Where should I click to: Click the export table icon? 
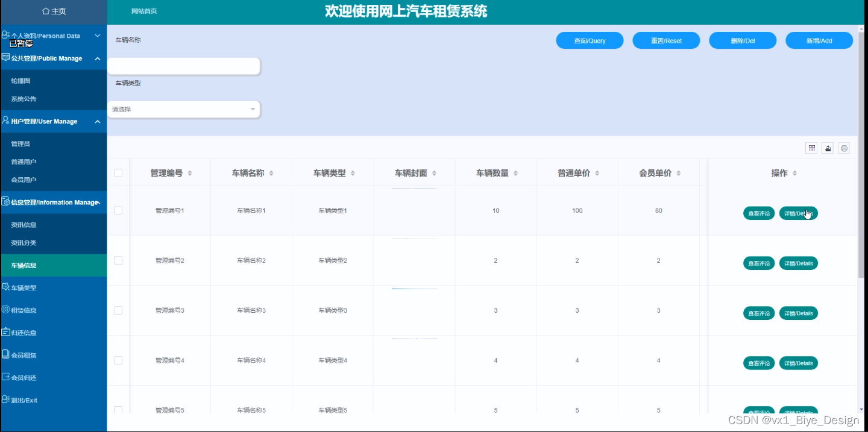click(x=828, y=148)
